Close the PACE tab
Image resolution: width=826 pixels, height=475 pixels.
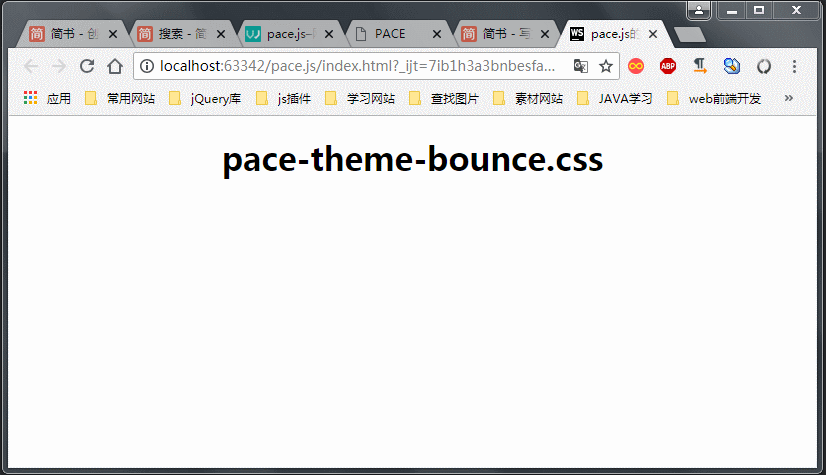[x=437, y=34]
